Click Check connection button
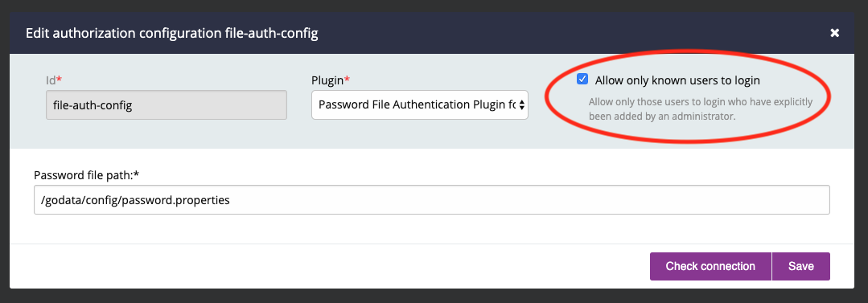 click(710, 267)
